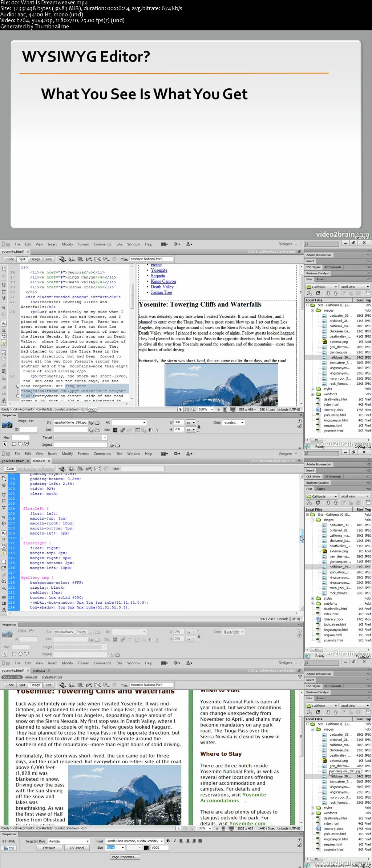
Task: Click Get files down-arrow icon, Split view Files panel
Action: [328, 293]
